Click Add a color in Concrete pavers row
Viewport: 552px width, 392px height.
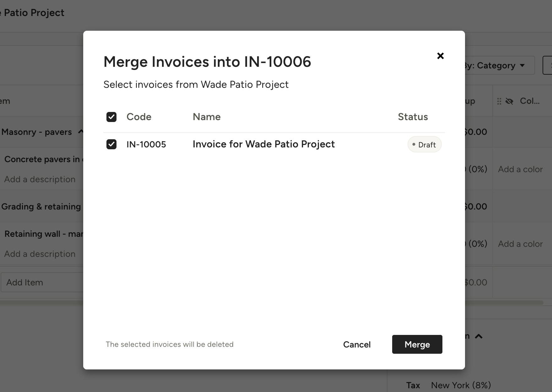pyautogui.click(x=520, y=169)
